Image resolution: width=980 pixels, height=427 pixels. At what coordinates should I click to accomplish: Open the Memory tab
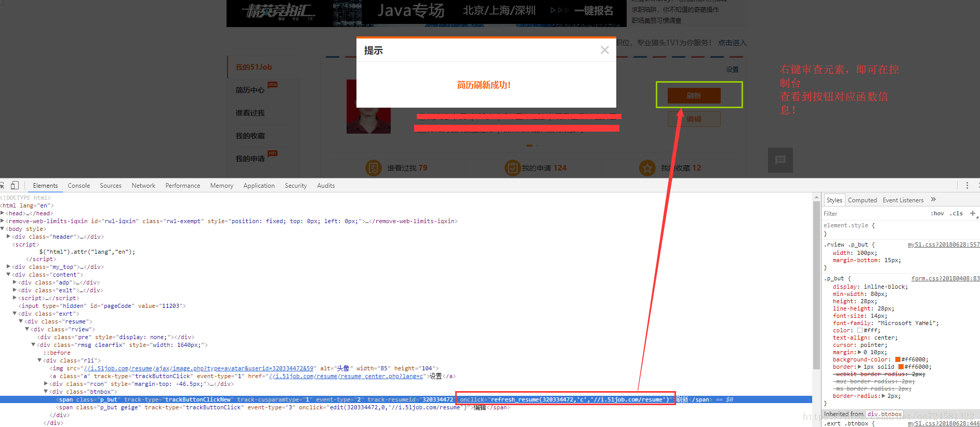point(222,186)
